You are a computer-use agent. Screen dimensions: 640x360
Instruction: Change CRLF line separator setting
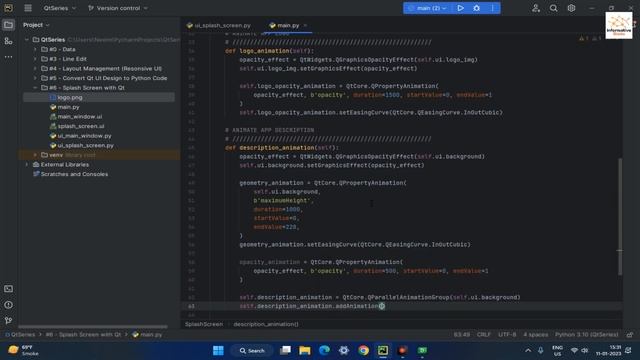pyautogui.click(x=484, y=335)
